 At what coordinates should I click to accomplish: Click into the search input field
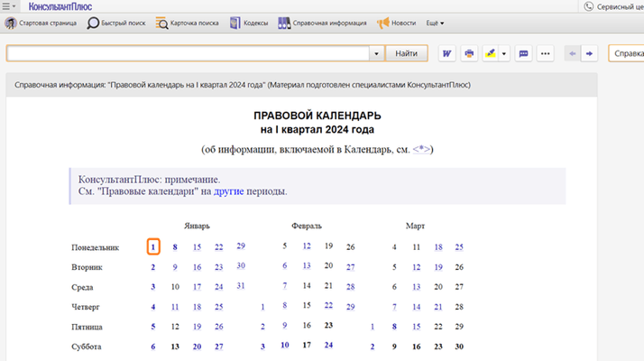[188, 54]
